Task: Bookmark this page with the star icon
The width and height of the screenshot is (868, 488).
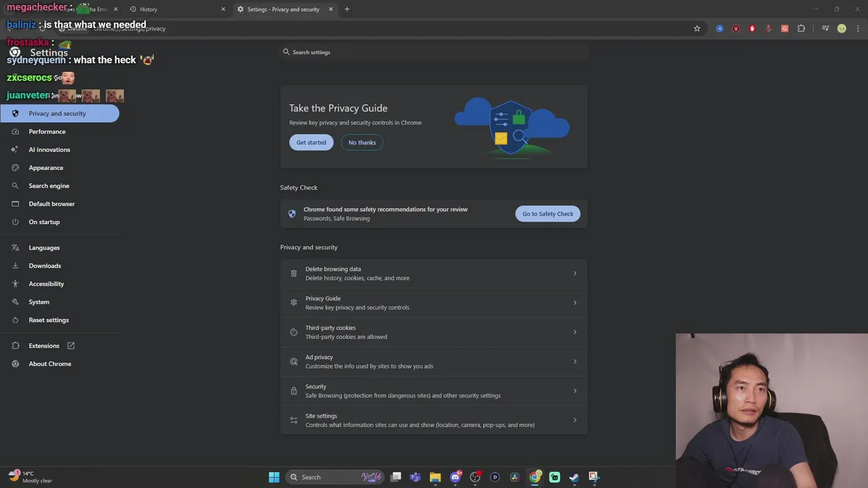Action: pyautogui.click(x=696, y=28)
